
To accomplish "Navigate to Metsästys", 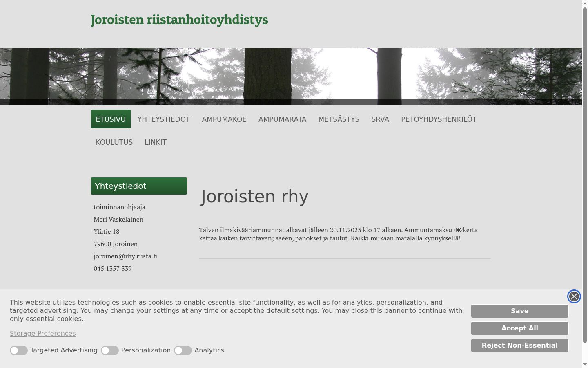I will [339, 119].
